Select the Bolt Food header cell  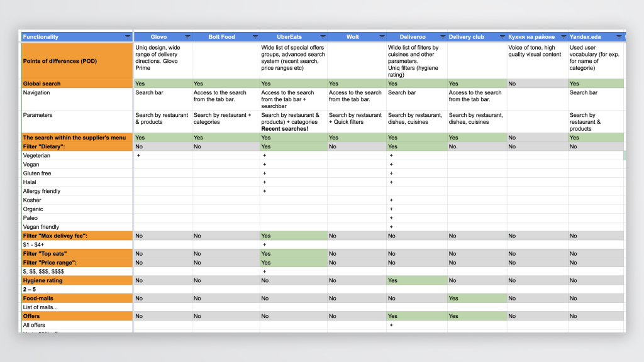click(x=226, y=37)
